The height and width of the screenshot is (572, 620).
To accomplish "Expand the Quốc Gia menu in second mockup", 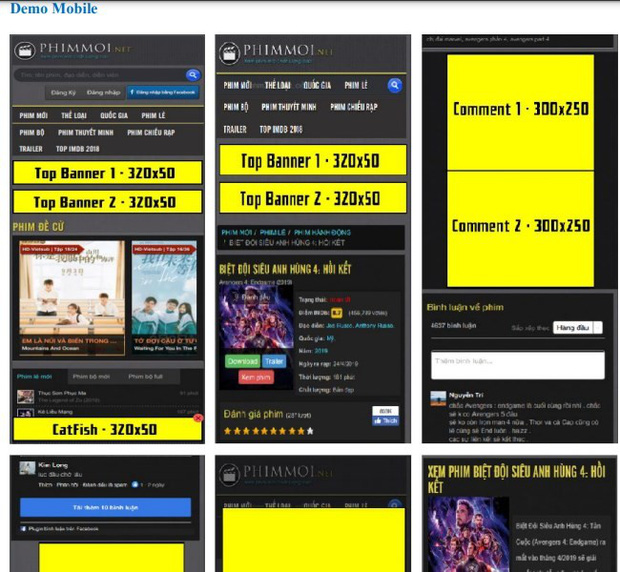I will [x=317, y=86].
